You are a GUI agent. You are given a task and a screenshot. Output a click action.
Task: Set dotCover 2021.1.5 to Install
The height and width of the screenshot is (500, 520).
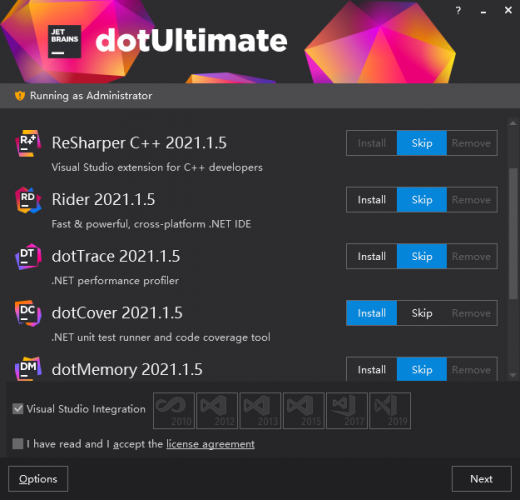tap(372, 313)
